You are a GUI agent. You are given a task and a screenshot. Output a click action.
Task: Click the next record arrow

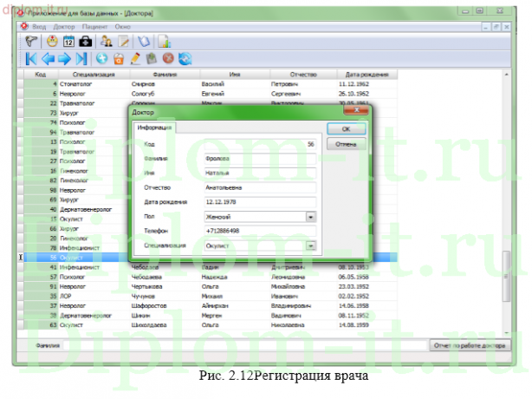[64, 59]
